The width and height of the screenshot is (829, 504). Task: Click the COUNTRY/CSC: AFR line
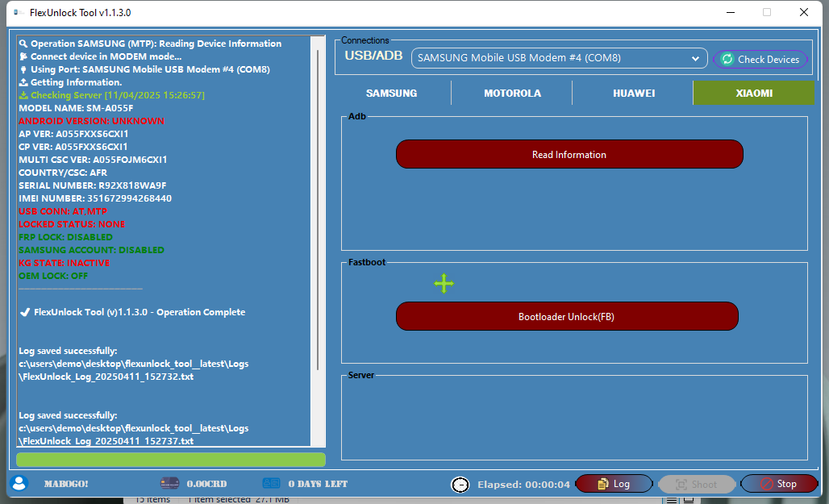click(x=63, y=173)
